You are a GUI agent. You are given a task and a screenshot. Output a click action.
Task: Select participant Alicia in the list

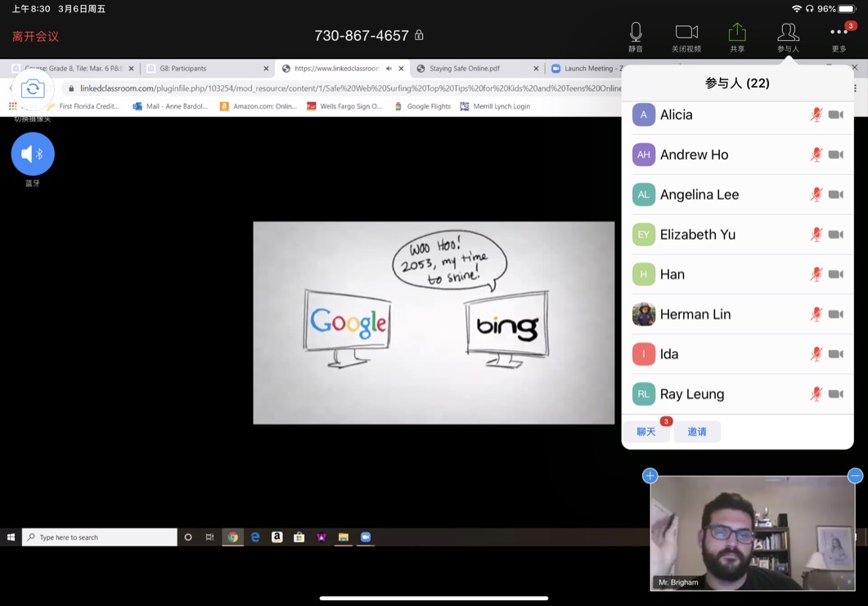(737, 114)
